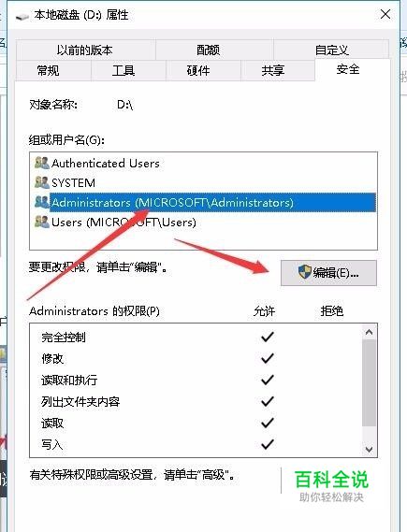Click the Users group icon
The image size is (407, 532).
tap(42, 222)
